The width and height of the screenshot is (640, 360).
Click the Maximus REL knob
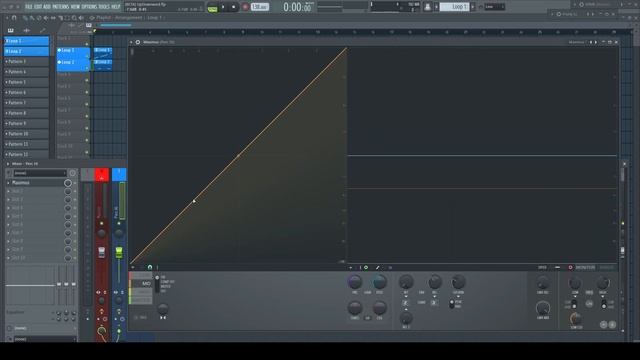(434, 282)
